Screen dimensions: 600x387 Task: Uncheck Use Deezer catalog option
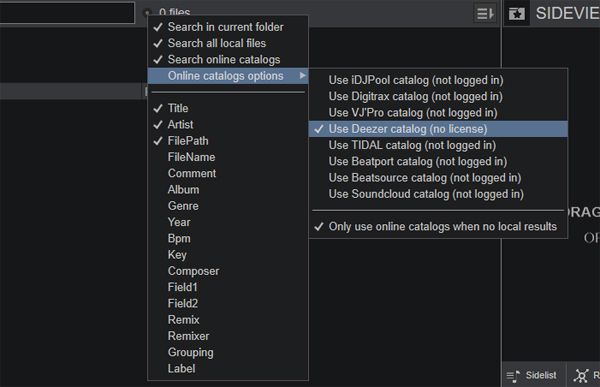click(438, 129)
